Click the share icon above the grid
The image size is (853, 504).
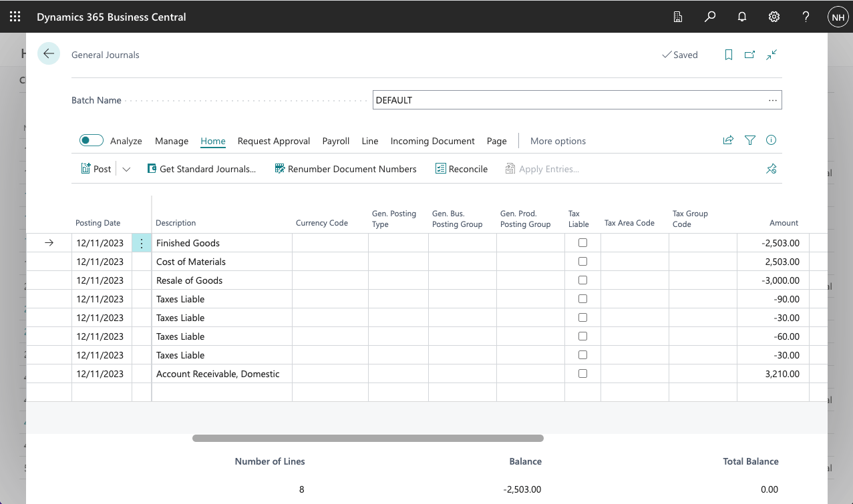[x=728, y=140]
